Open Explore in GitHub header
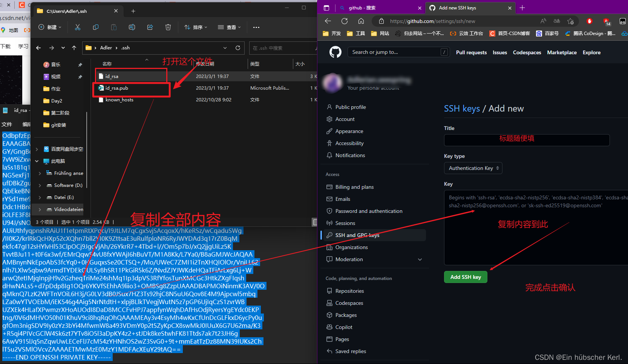The height and width of the screenshot is (364, 628). pos(591,52)
